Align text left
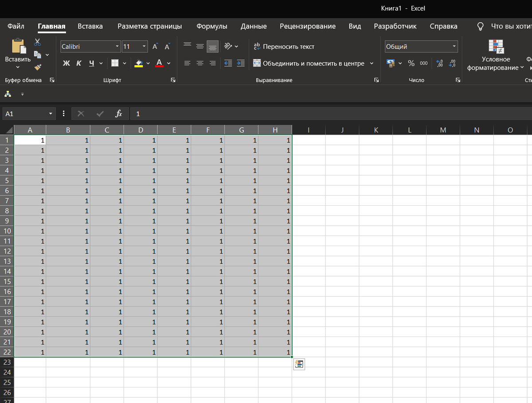The width and height of the screenshot is (532, 403). click(x=187, y=63)
